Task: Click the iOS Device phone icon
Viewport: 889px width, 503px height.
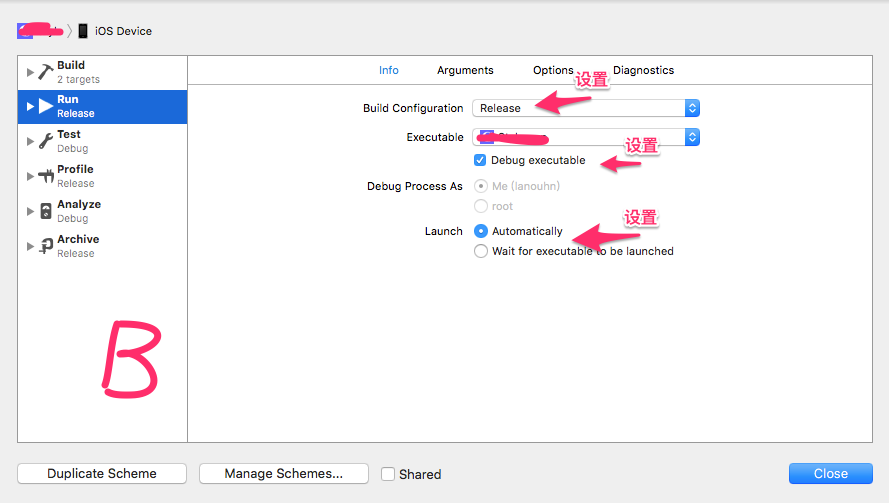Action: tap(82, 31)
